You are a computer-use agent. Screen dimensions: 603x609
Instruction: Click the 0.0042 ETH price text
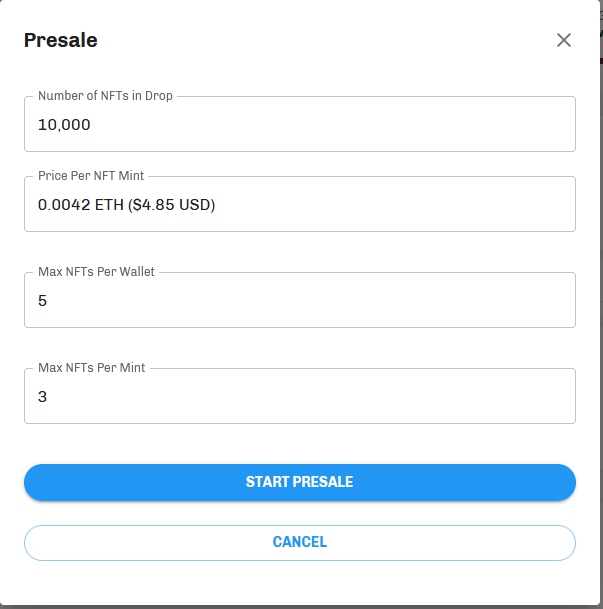(x=81, y=205)
